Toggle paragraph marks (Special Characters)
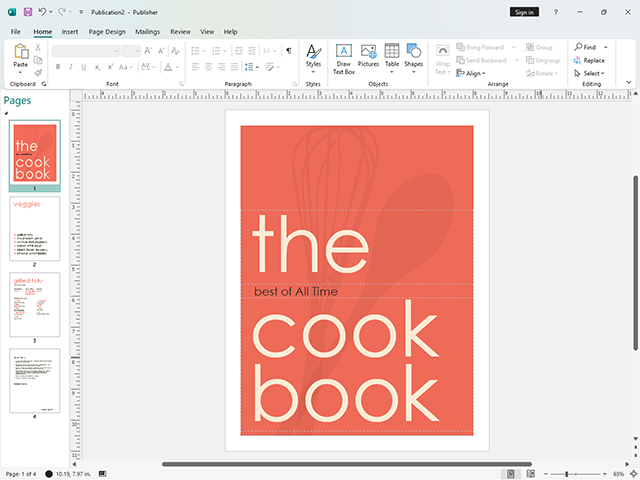 (289, 51)
